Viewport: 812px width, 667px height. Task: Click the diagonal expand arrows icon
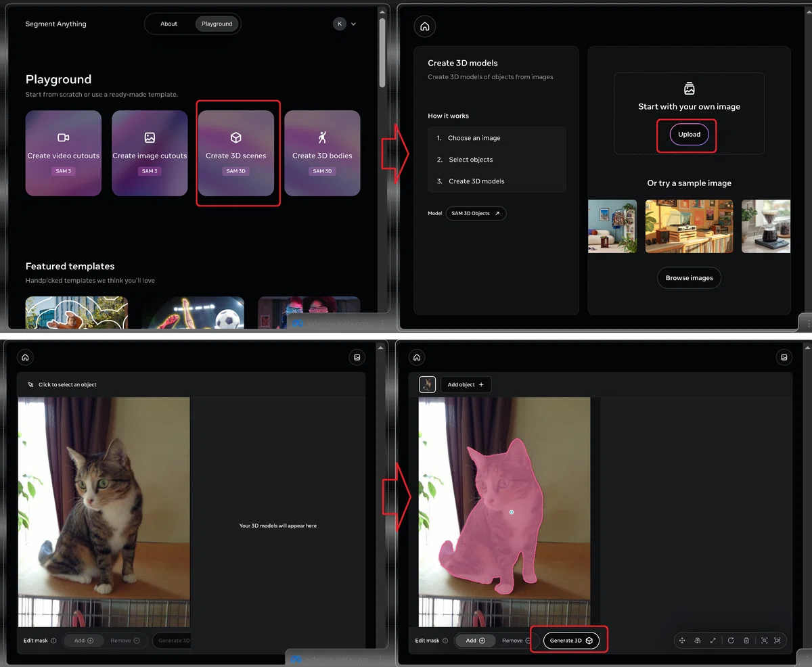pos(713,641)
